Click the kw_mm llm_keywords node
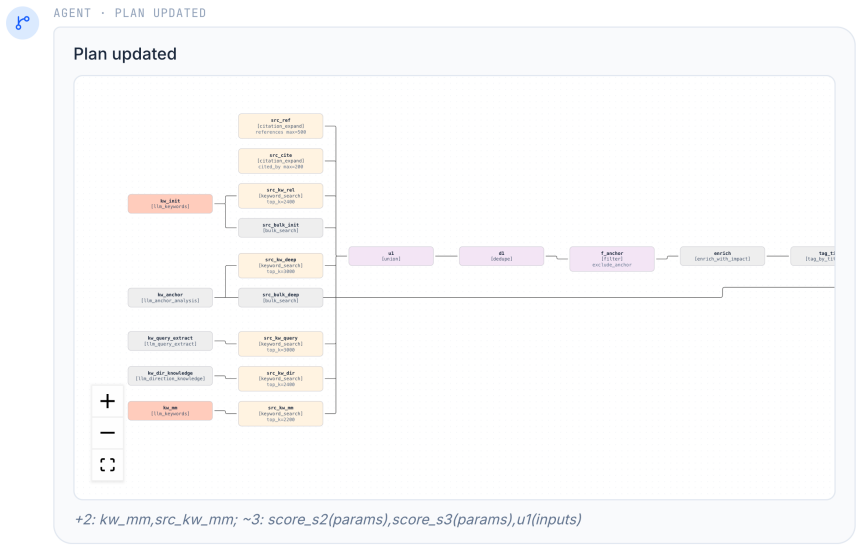The image size is (862, 550). pos(170,411)
